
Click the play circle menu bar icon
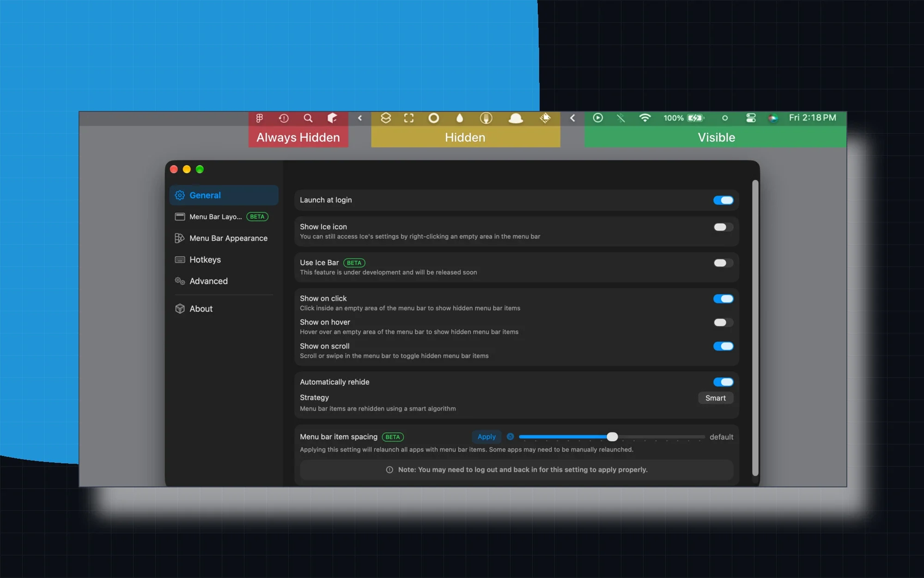click(598, 118)
